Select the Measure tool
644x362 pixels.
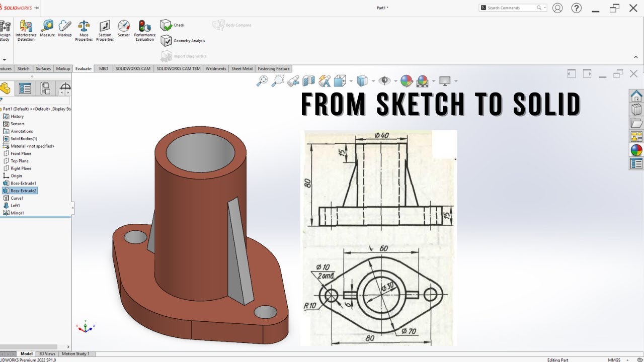(x=47, y=29)
